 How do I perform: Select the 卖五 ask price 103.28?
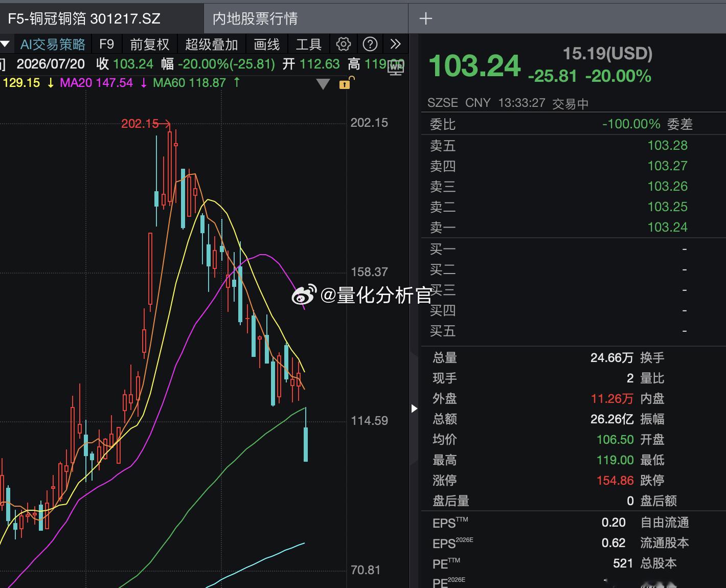667,145
